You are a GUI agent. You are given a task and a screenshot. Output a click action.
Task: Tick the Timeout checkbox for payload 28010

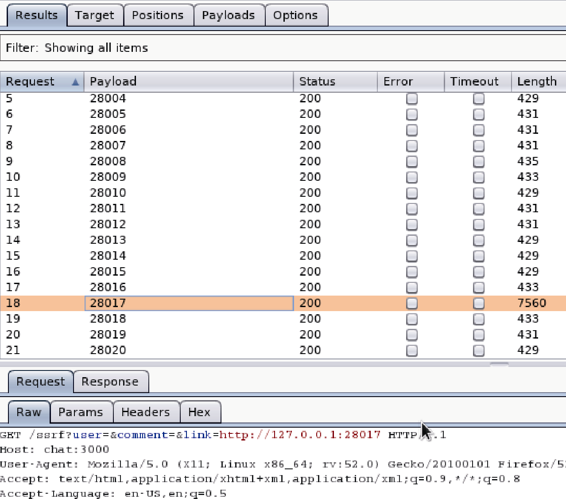point(479,193)
